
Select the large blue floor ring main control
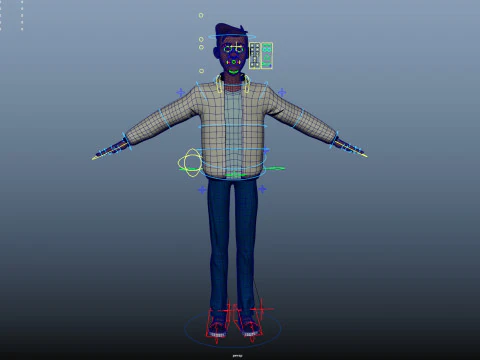coord(233,329)
